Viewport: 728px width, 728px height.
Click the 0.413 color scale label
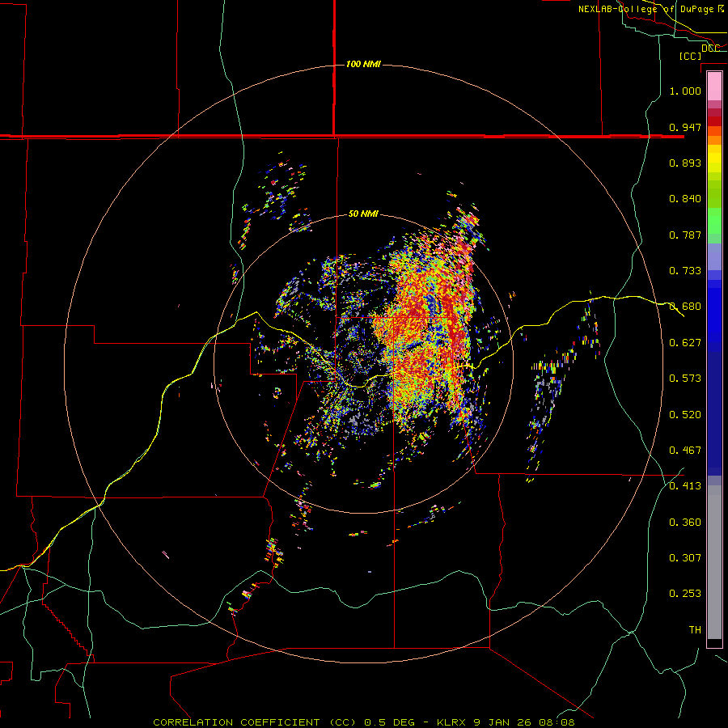click(x=685, y=486)
